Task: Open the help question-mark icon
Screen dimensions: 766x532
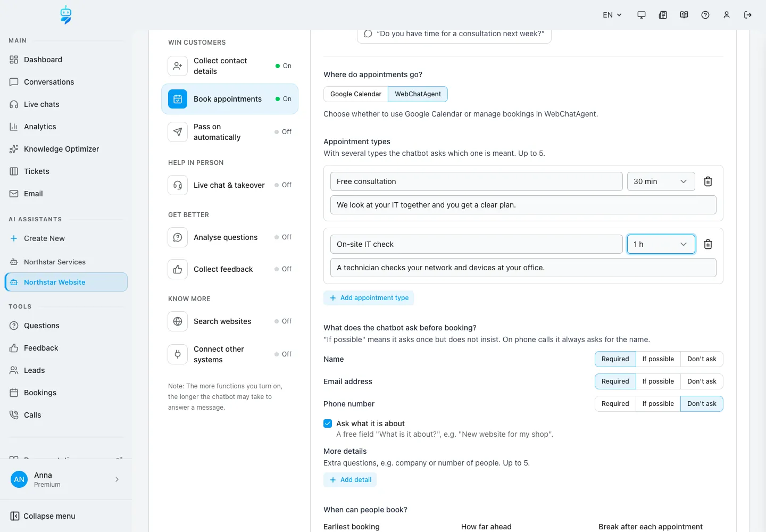Action: coord(705,15)
